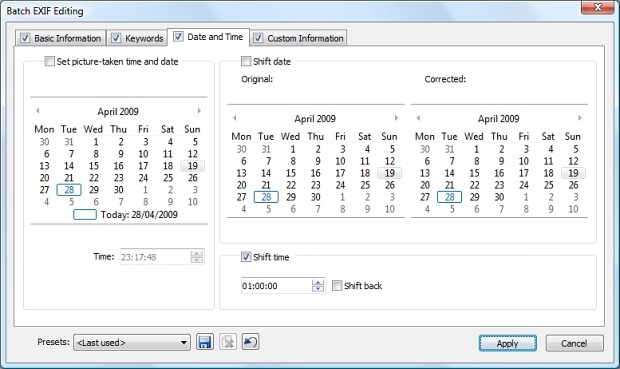Click the Today: 28/04/2009 link
Viewport: 620px width, 369px height.
tap(126, 215)
